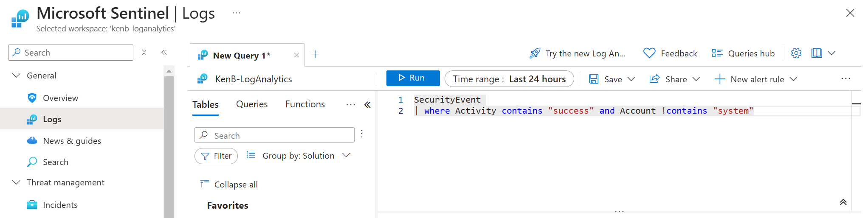Open News & guides
Image resolution: width=868 pixels, height=218 pixels.
click(x=72, y=141)
